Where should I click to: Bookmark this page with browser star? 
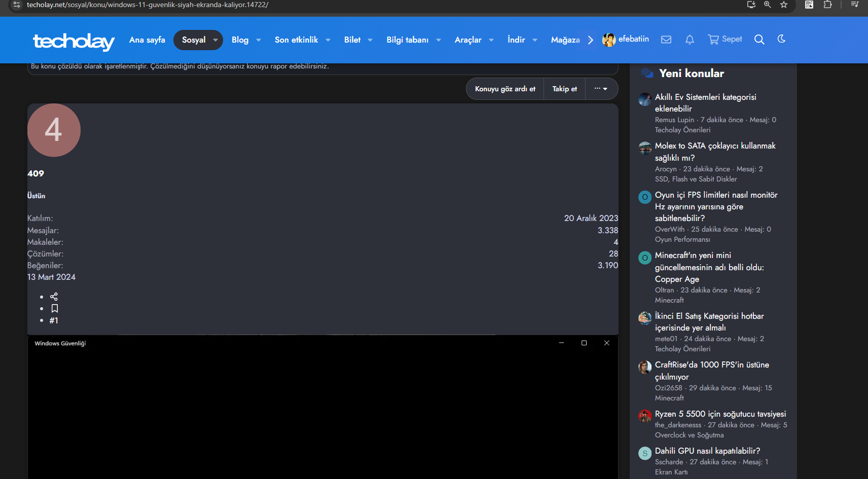(x=784, y=5)
